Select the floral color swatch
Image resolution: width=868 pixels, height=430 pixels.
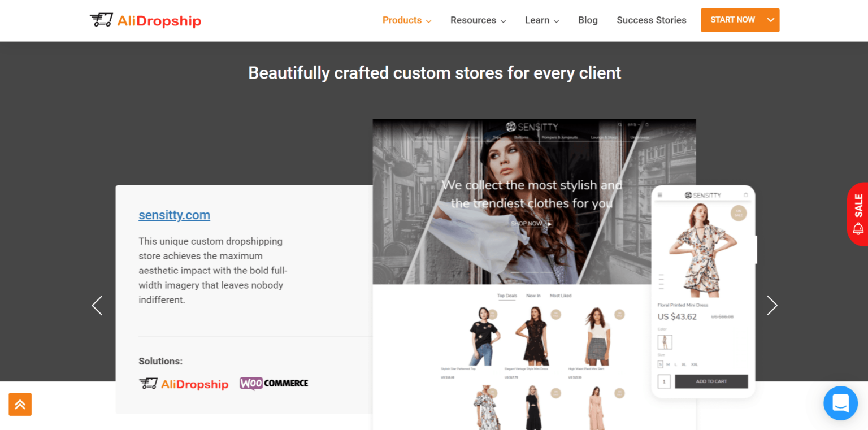(x=665, y=342)
